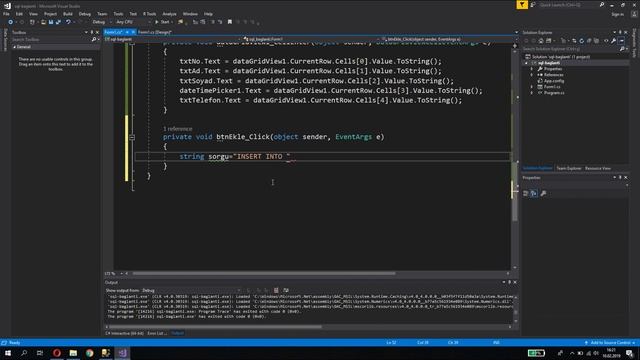Click in the Search Toolbox field
The image size is (640, 360).
coord(51,40)
